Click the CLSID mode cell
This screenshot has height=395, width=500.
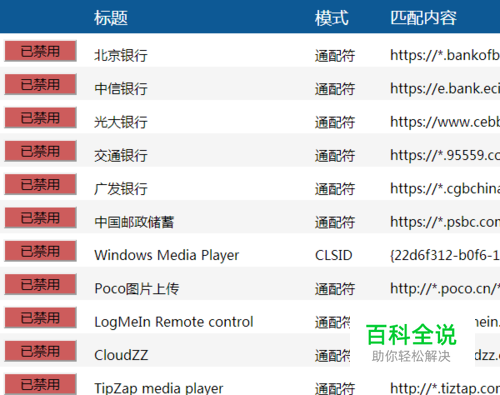pyautogui.click(x=334, y=255)
